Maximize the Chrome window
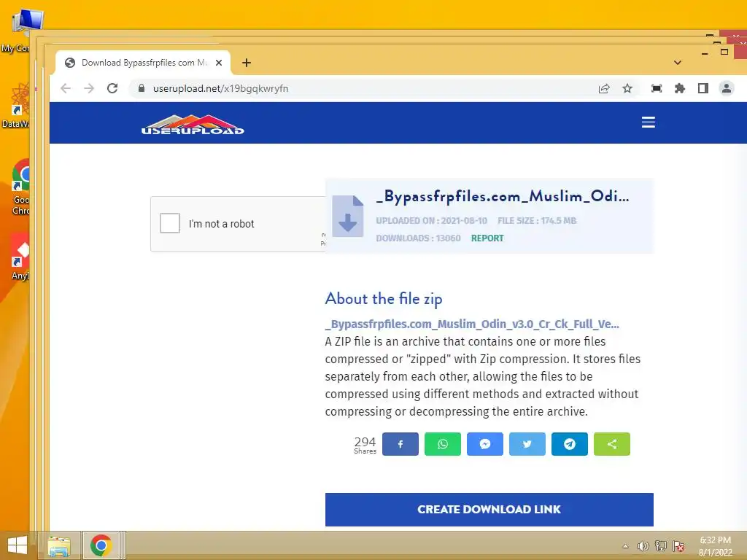Screen dimensions: 747x560 [724, 52]
